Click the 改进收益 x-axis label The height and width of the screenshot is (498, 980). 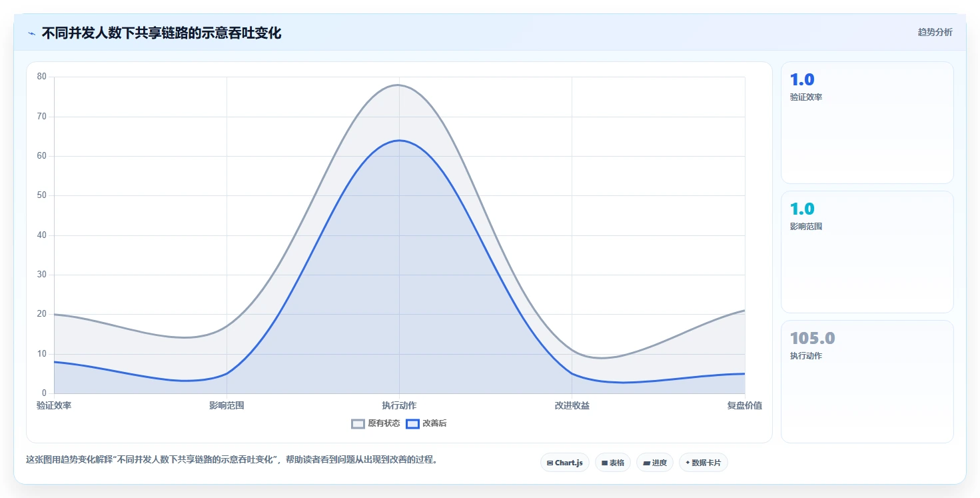click(572, 405)
